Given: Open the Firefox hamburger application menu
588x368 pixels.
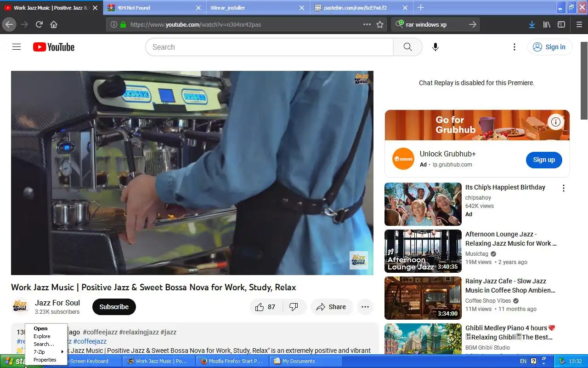Looking at the screenshot, I should coord(579,24).
